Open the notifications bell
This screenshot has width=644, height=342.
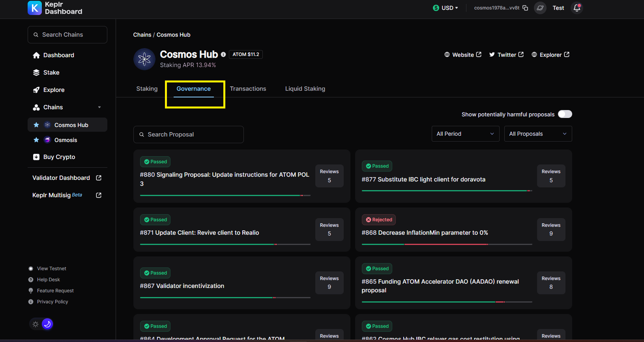(x=577, y=8)
